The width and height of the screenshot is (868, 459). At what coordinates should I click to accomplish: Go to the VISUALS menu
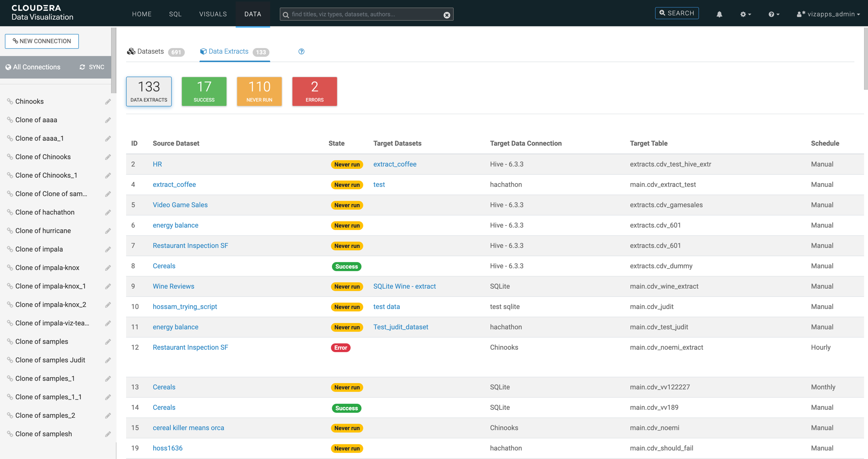213,14
